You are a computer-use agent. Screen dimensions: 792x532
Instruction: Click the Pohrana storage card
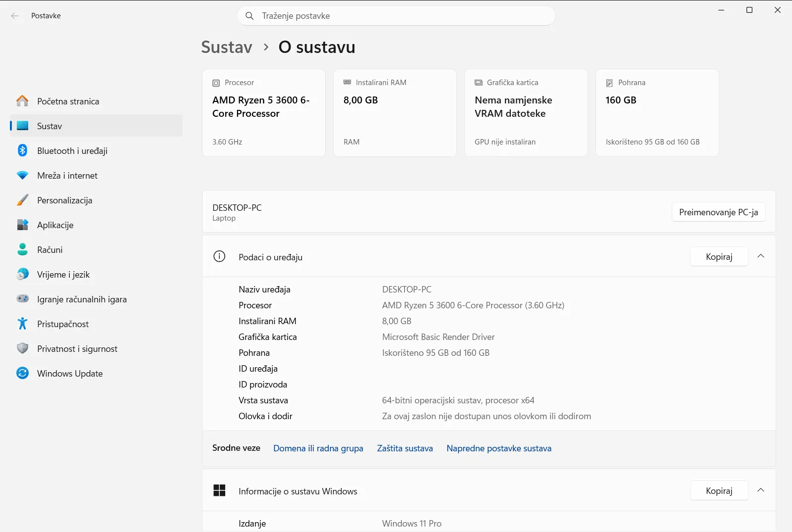(657, 113)
